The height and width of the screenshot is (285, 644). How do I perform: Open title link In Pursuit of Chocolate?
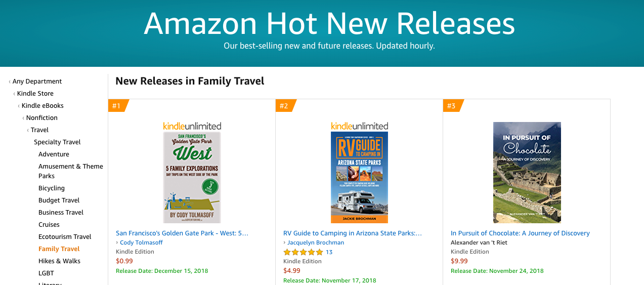(x=520, y=233)
